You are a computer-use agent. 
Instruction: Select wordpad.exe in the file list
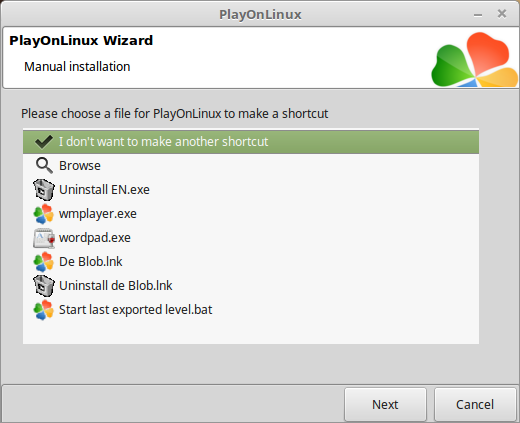251,238
